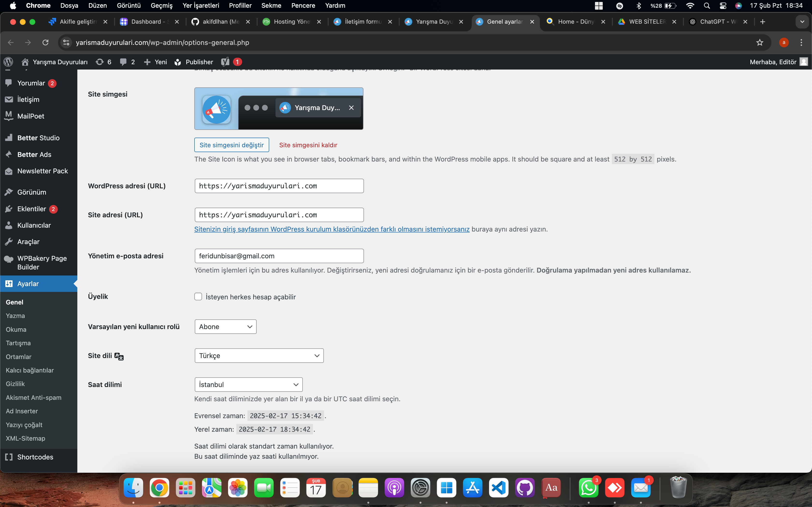Click the site language translation icon
812x507 pixels.
coord(119,356)
